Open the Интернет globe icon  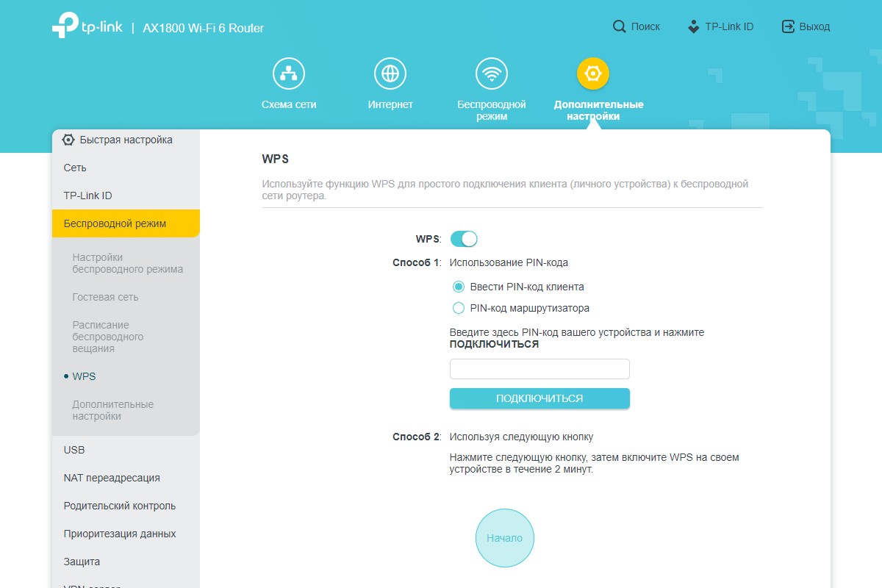390,73
